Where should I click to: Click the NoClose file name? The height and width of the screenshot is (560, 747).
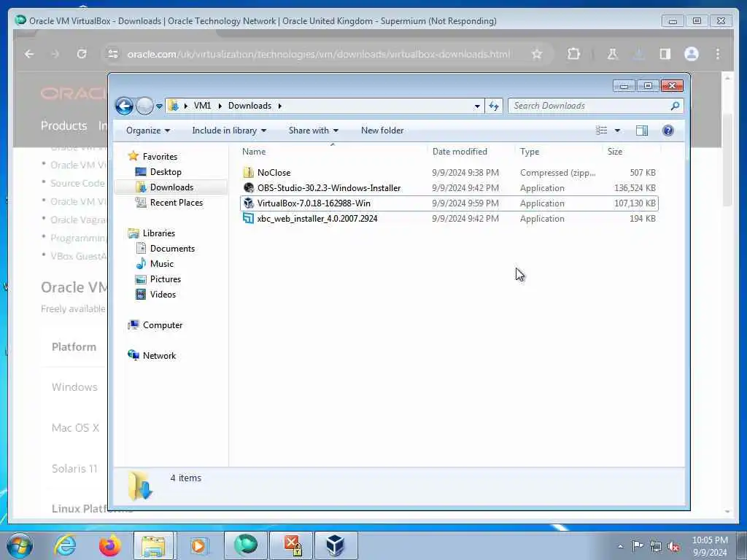[274, 173]
